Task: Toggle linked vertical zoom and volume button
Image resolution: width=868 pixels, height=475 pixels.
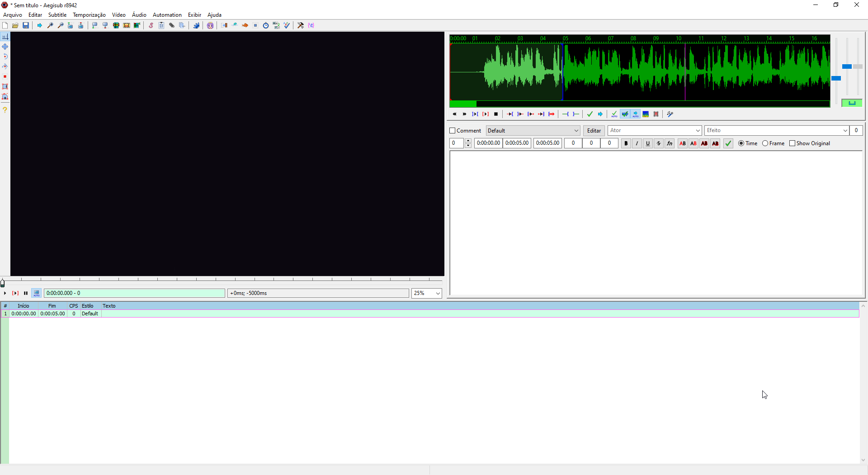Action: click(x=852, y=103)
